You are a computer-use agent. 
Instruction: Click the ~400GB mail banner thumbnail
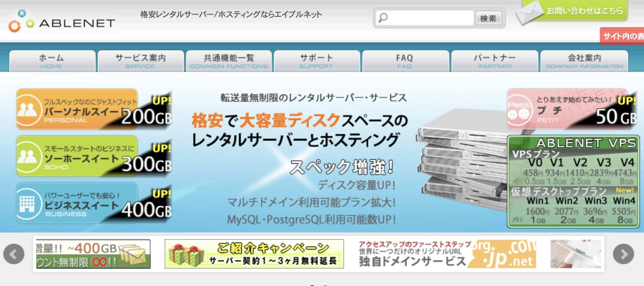pos(93,254)
